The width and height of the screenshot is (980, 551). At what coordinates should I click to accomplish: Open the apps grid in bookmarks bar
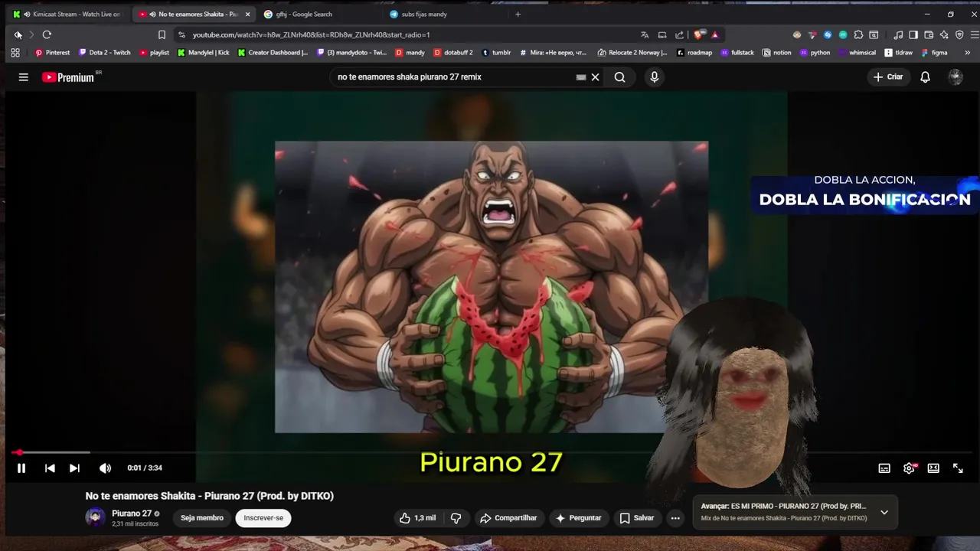(x=15, y=53)
